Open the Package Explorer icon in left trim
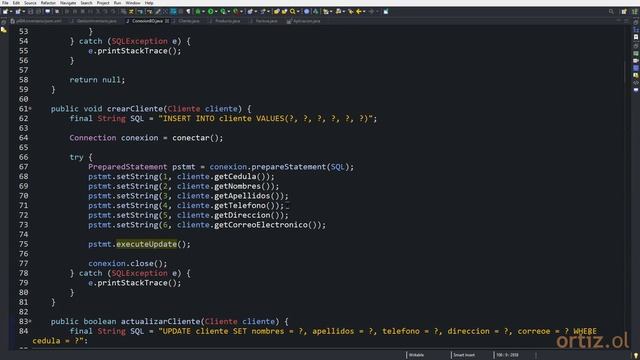 click(x=4, y=30)
